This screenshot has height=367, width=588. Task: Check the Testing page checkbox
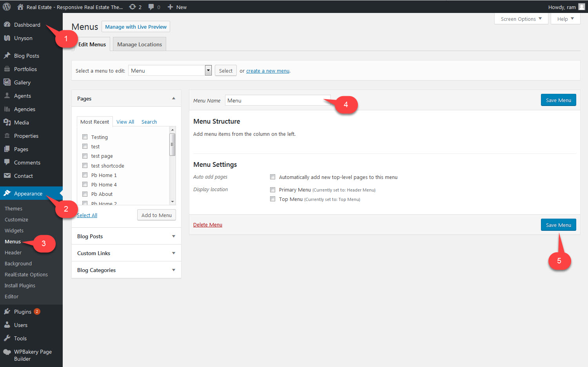[x=85, y=137]
